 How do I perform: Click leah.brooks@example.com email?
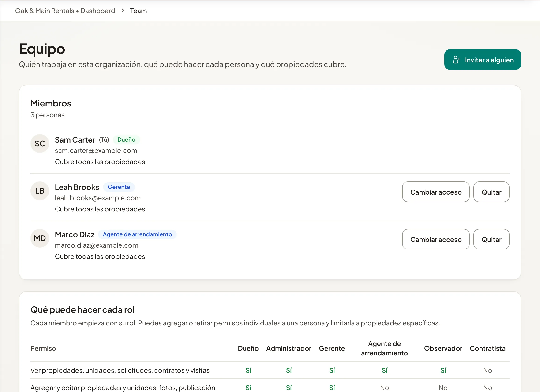pyautogui.click(x=98, y=198)
